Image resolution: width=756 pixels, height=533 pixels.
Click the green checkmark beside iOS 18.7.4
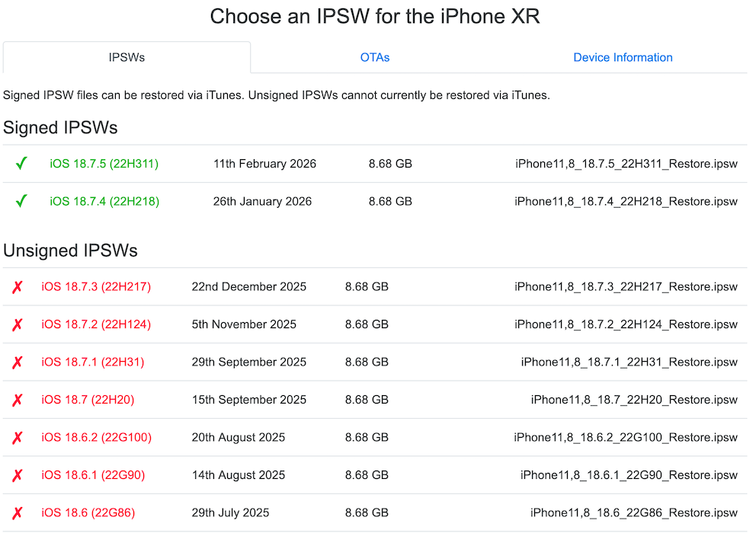coord(21,202)
